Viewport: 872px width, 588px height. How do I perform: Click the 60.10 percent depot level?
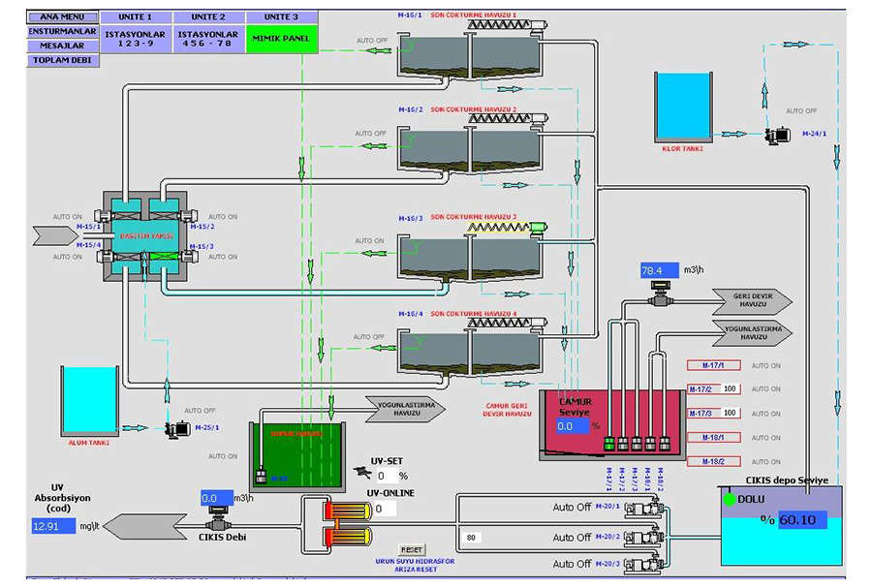coord(802,519)
